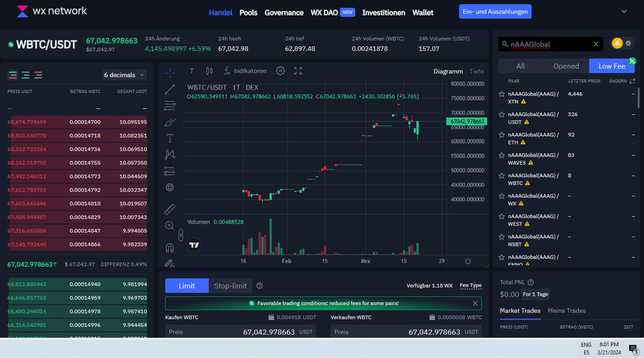The height and width of the screenshot is (358, 644).
Task: Select the ruler measure tool
Action: pos(169,209)
